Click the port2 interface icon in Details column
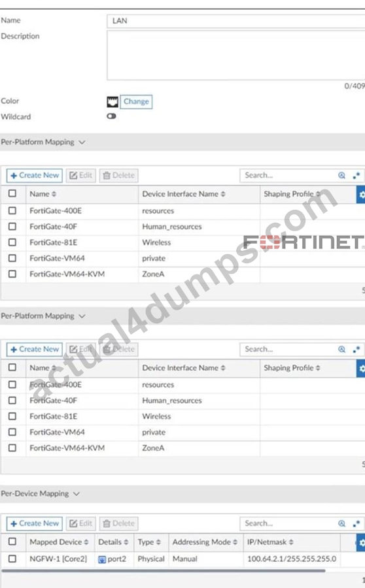Image resolution: width=365 pixels, height=588 pixels. coord(102,559)
